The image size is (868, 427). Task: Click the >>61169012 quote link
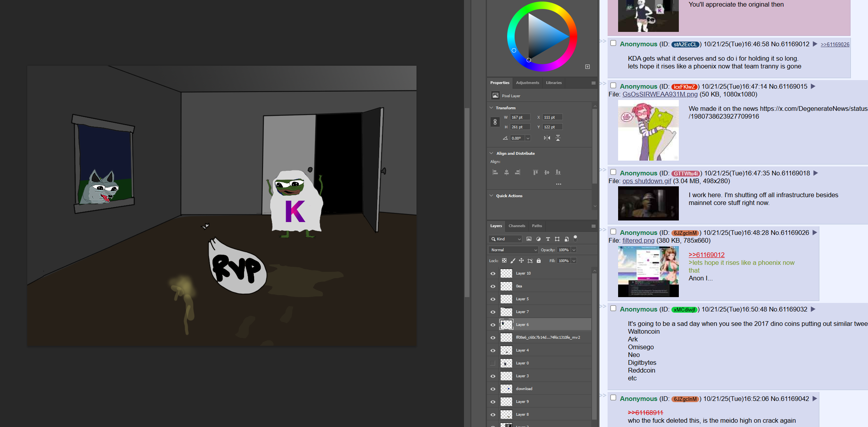[x=706, y=255]
